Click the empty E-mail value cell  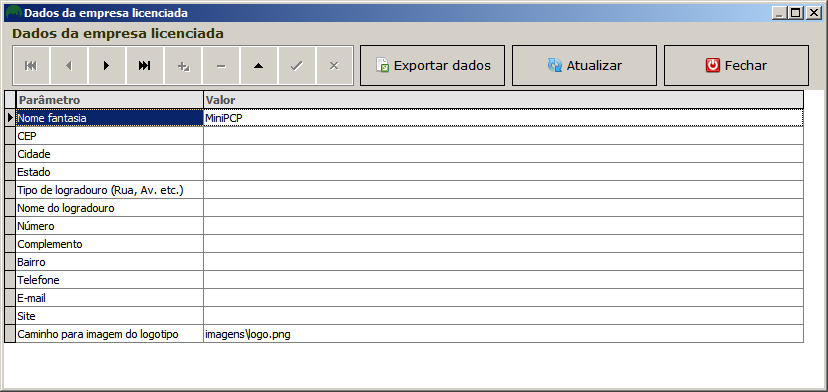click(x=504, y=298)
